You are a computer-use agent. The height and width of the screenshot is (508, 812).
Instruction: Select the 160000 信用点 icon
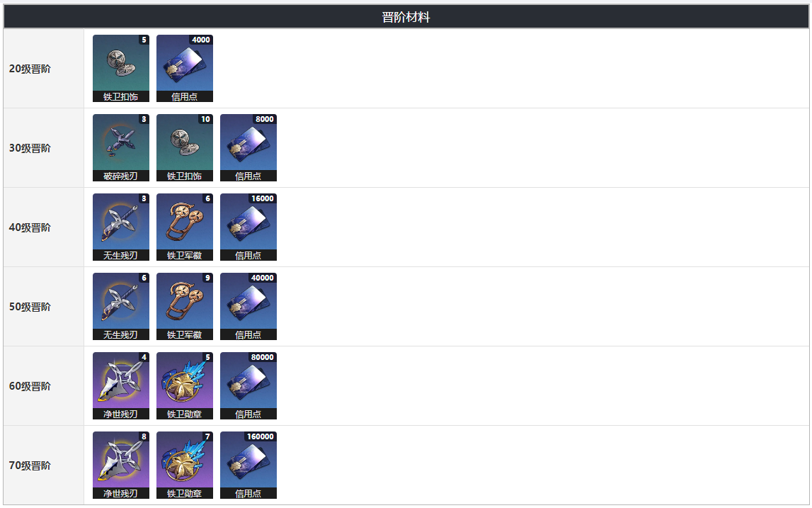coord(248,465)
